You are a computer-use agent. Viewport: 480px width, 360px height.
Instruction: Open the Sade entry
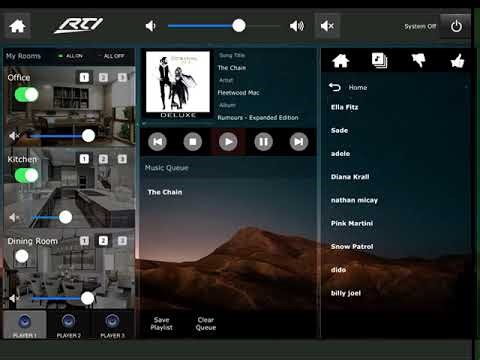click(x=339, y=131)
